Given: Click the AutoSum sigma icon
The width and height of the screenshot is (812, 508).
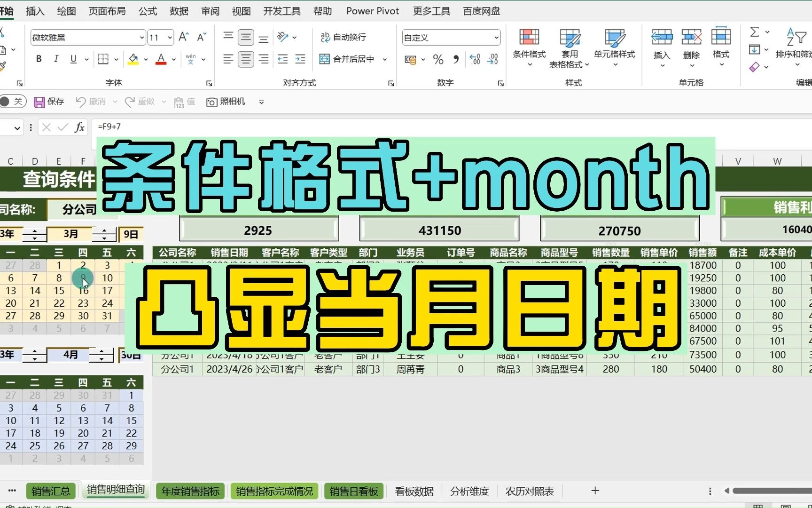Looking at the screenshot, I should (755, 32).
